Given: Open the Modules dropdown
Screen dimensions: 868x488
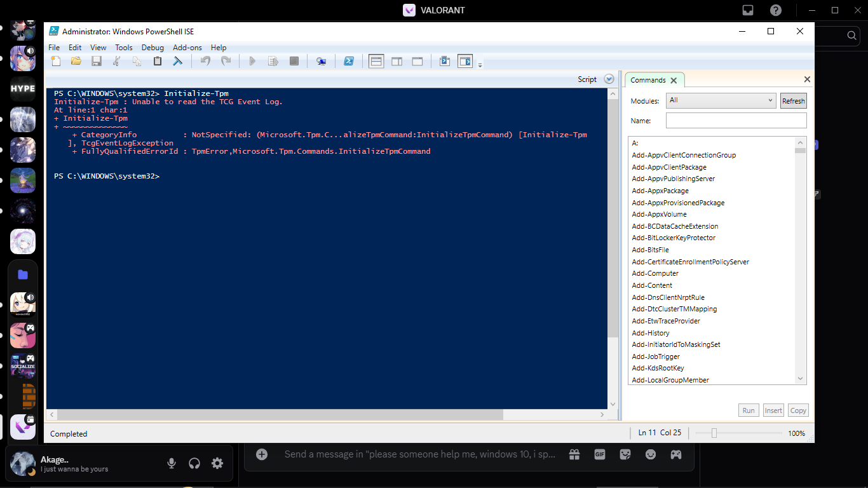Looking at the screenshot, I should tap(721, 100).
